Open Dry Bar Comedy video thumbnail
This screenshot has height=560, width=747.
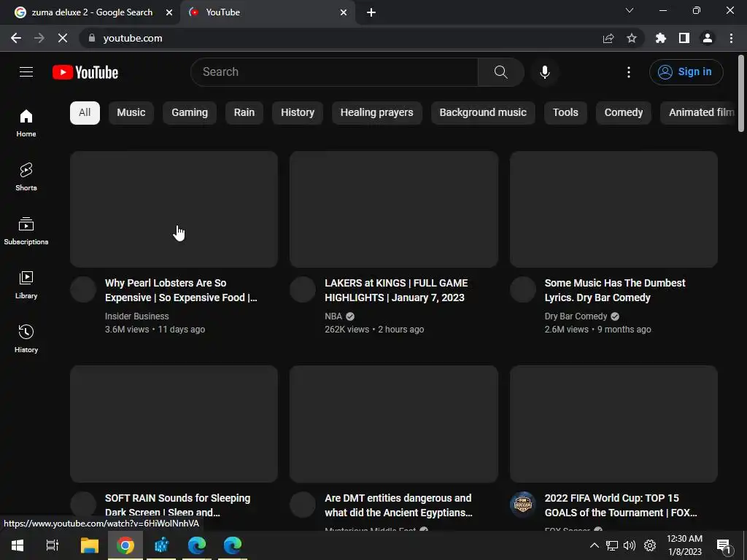coord(614,209)
